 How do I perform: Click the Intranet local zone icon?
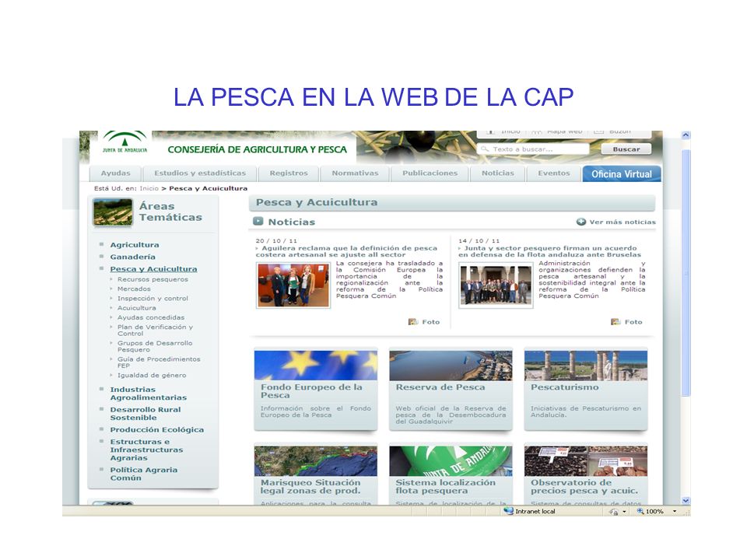click(508, 511)
